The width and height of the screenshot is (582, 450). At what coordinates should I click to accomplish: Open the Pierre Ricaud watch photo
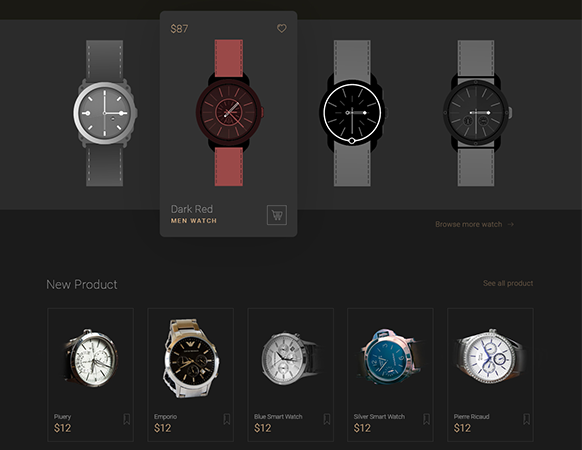point(490,356)
